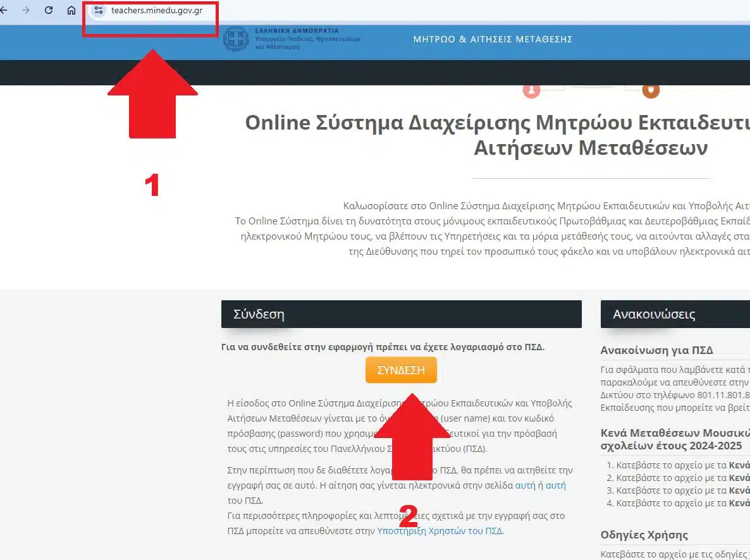Viewport: 750px width, 560px height.
Task: Reload the page with the refresh icon
Action: coord(49,11)
